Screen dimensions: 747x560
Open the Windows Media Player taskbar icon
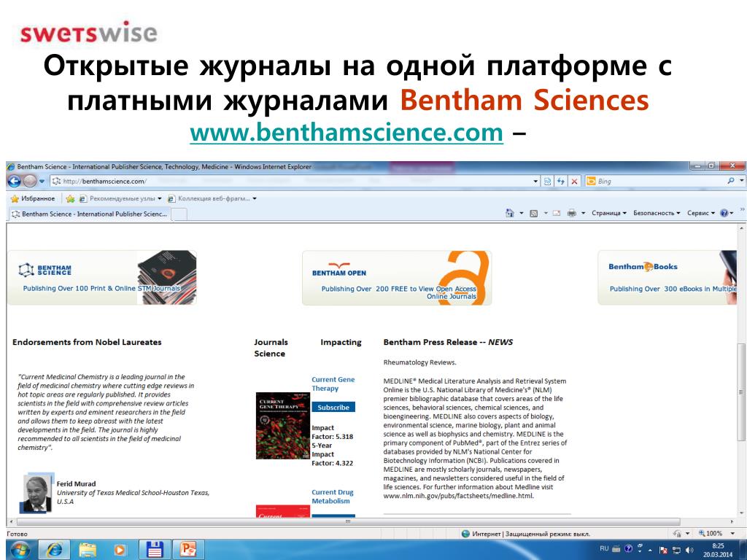click(120, 550)
